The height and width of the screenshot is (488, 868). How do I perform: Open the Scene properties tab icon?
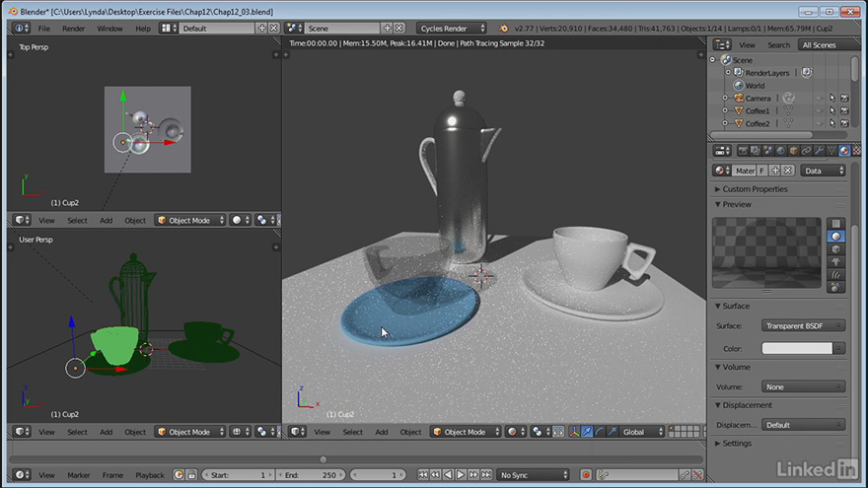(x=767, y=151)
